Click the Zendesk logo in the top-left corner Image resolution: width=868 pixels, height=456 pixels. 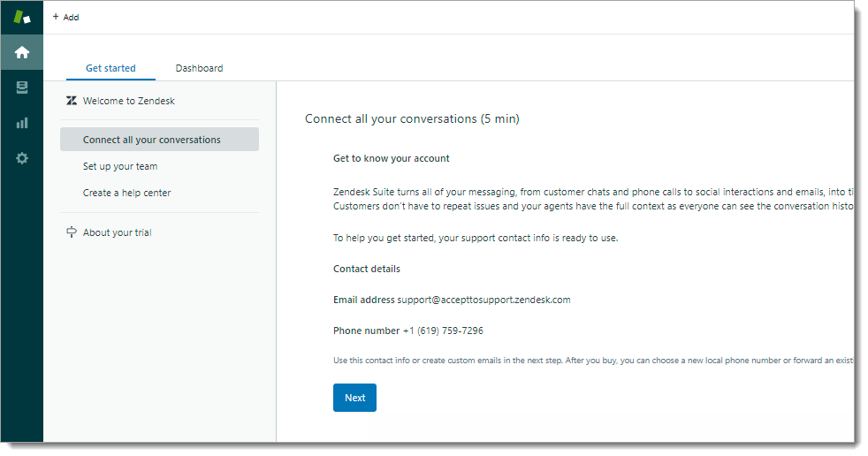[x=22, y=17]
